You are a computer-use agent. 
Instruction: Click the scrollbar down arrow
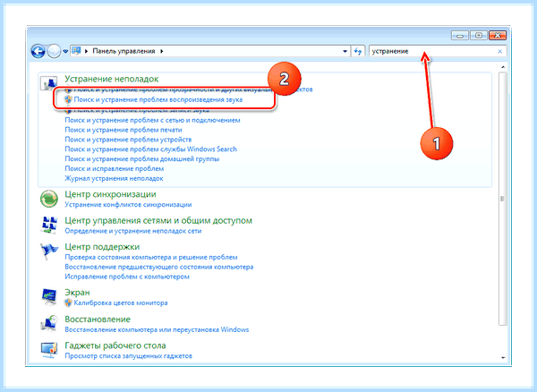pyautogui.click(x=503, y=358)
